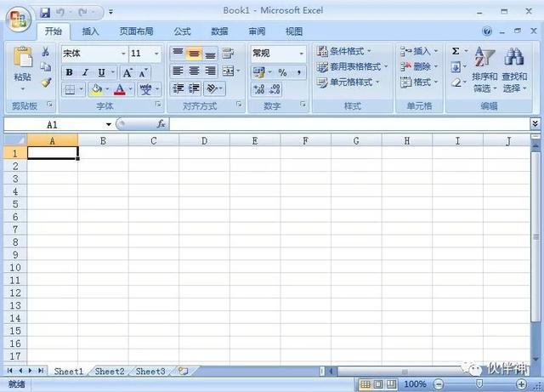The width and height of the screenshot is (544, 392).
Task: Click the Cut scissors icon
Action: [x=45, y=52]
